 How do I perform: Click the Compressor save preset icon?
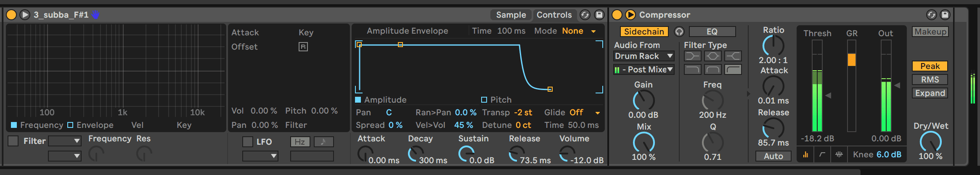click(945, 15)
